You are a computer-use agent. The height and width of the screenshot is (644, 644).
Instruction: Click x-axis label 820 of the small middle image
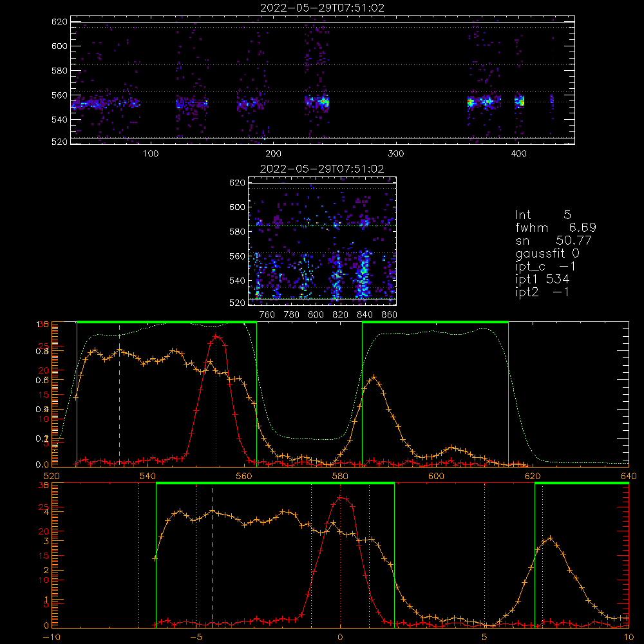click(341, 314)
